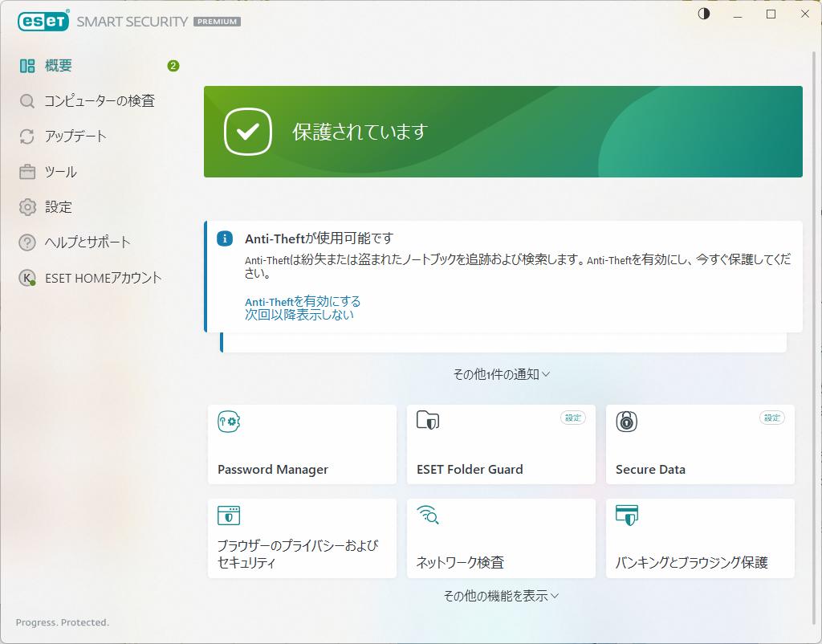This screenshot has height=644, width=822.
Task: Close the ESET window
Action: (805, 14)
